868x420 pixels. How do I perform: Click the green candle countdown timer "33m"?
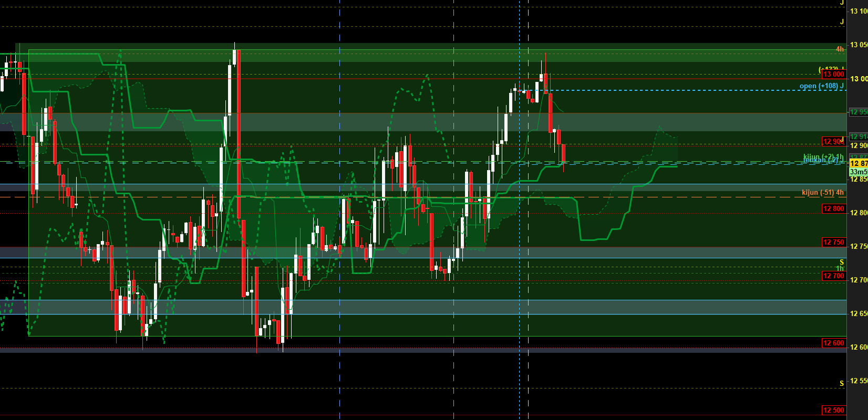859,172
